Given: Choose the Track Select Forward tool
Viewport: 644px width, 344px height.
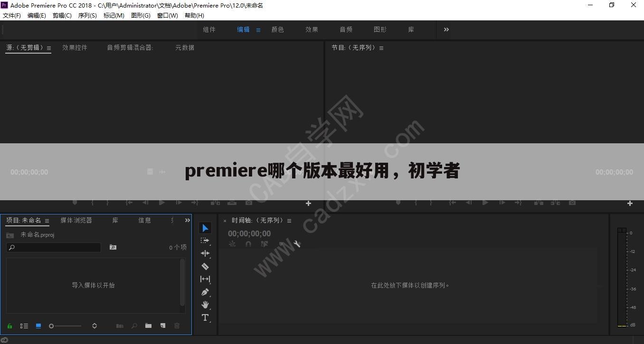Looking at the screenshot, I should point(205,241).
